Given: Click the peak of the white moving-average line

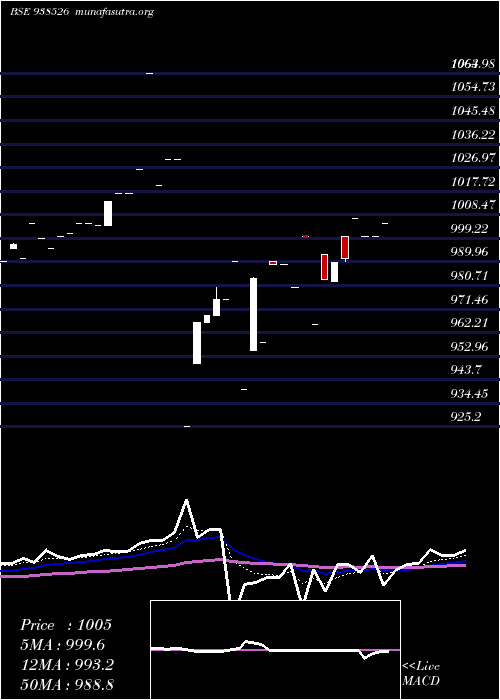Looking at the screenshot, I should coord(186,500).
